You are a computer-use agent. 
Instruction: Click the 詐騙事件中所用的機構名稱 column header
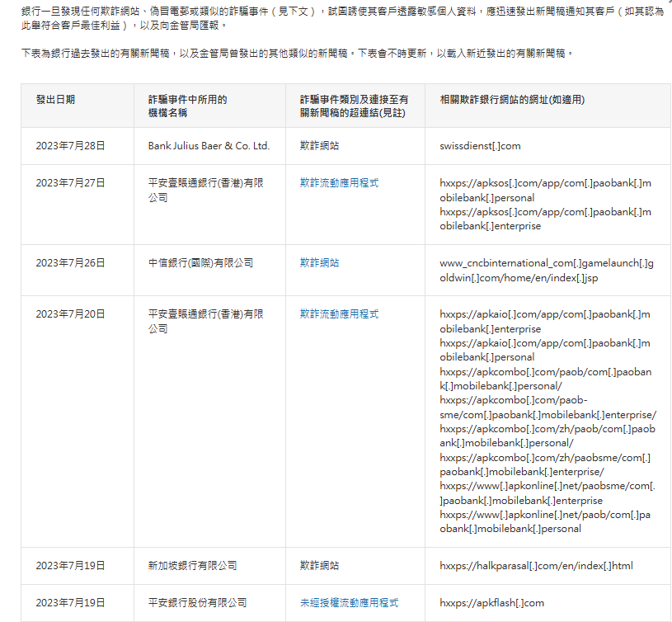(187, 106)
